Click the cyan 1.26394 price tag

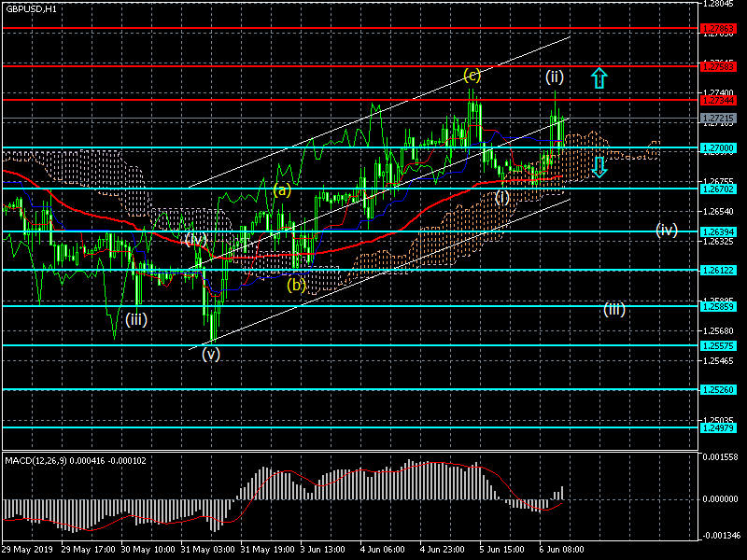click(718, 231)
